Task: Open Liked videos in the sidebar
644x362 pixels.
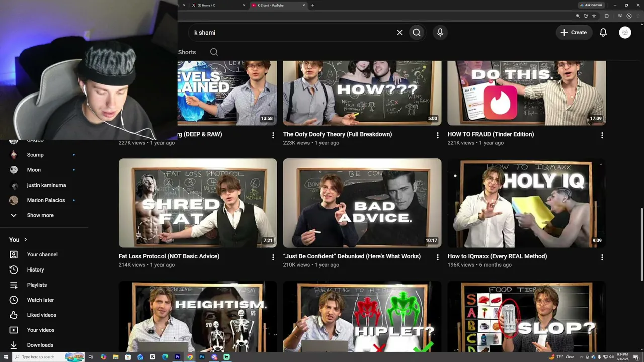Action: [x=41, y=315]
